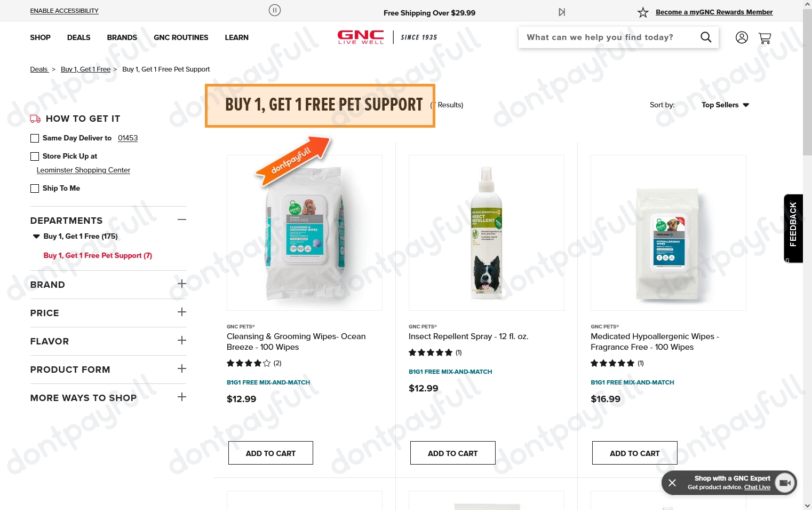Enable the Store Pick Up checkbox

[35, 156]
